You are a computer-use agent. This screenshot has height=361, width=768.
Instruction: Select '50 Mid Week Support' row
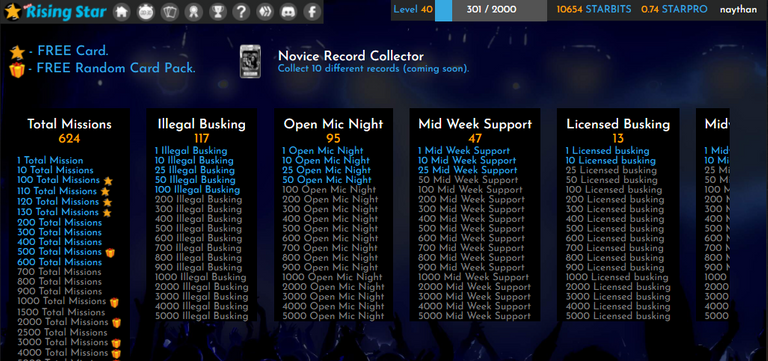(468, 180)
